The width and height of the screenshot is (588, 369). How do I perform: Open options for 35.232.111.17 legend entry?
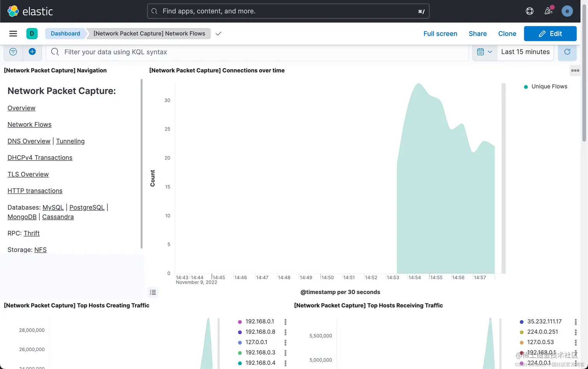576,322
